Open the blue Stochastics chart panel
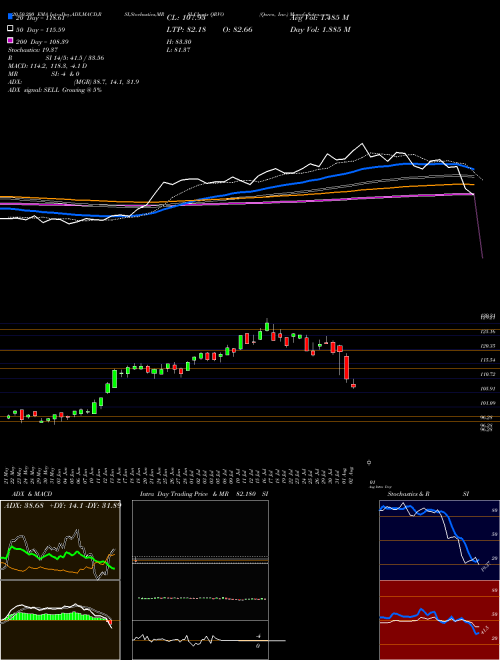The width and height of the screenshot is (500, 660). (439, 540)
